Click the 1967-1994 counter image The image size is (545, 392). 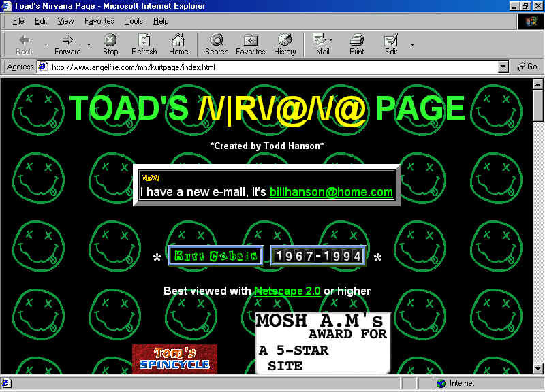318,256
